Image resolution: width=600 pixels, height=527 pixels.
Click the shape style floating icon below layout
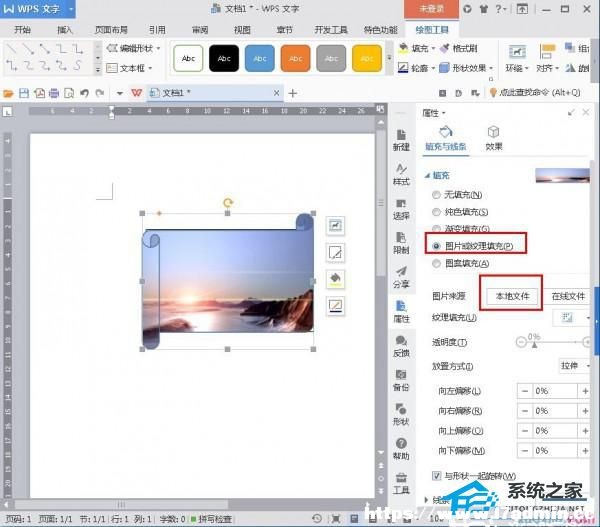[x=335, y=252]
